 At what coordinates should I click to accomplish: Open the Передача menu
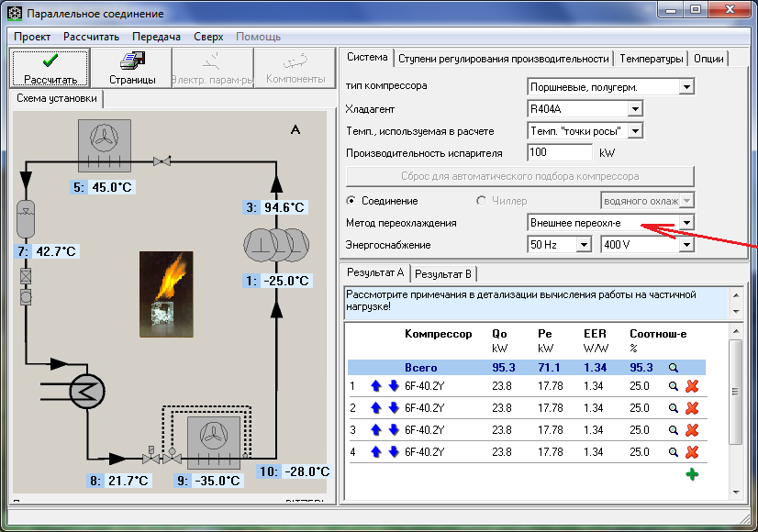[x=156, y=37]
